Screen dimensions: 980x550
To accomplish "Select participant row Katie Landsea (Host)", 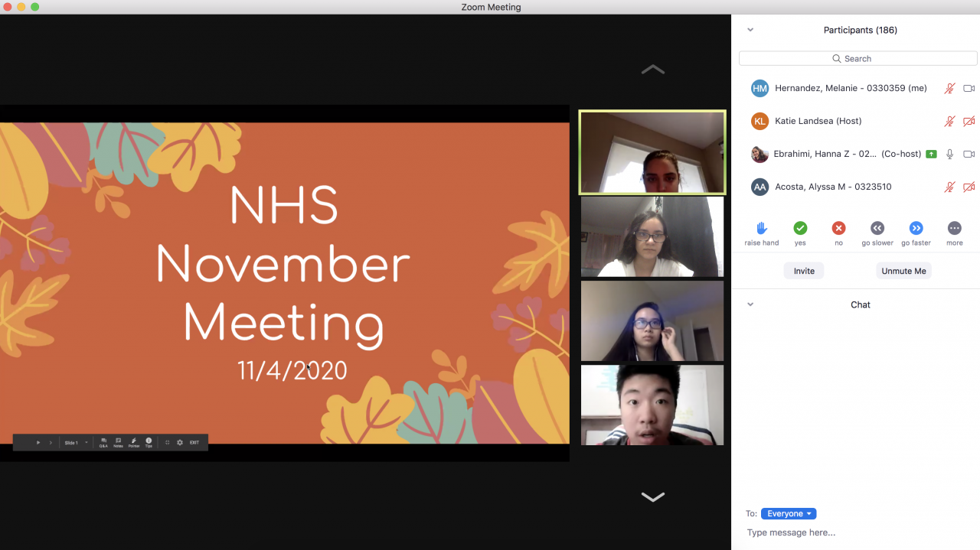I will [x=856, y=121].
